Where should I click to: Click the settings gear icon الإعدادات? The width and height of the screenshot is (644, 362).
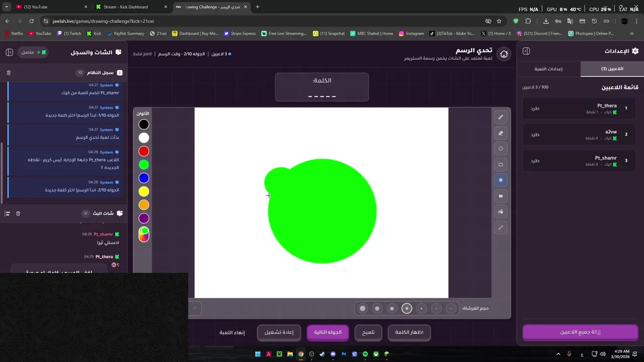(635, 51)
